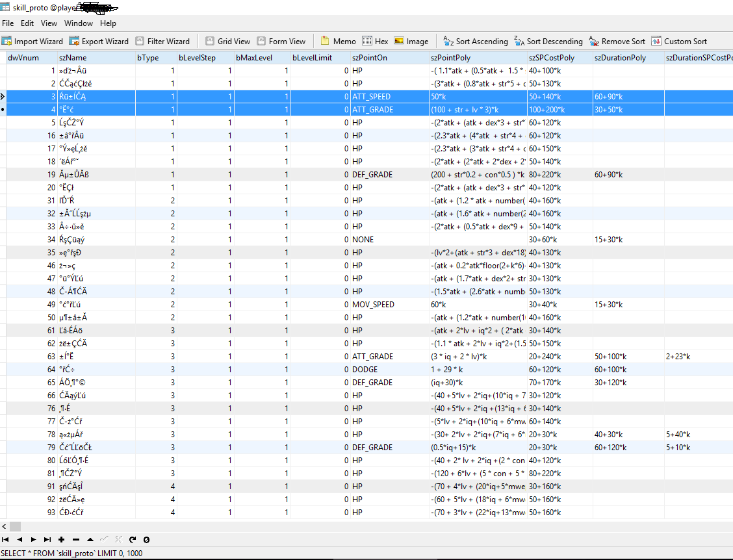Viewport: 733px width, 560px height.
Task: Refresh the table data
Action: [133, 539]
